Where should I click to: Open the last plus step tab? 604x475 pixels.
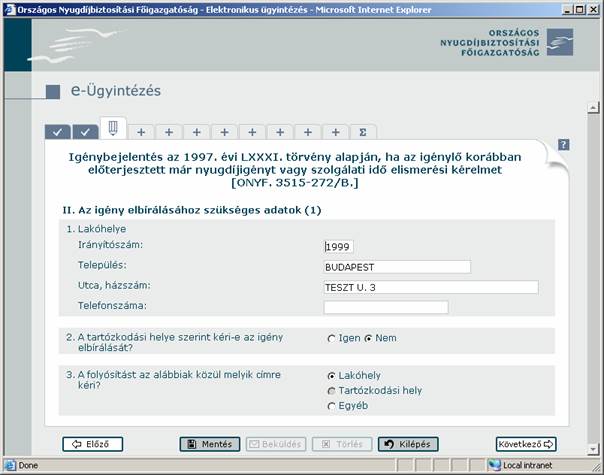[x=336, y=132]
